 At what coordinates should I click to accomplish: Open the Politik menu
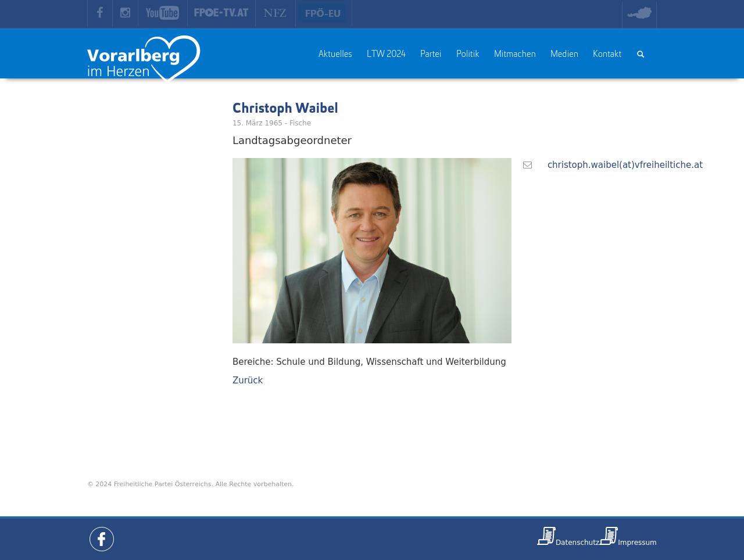pyautogui.click(x=468, y=54)
